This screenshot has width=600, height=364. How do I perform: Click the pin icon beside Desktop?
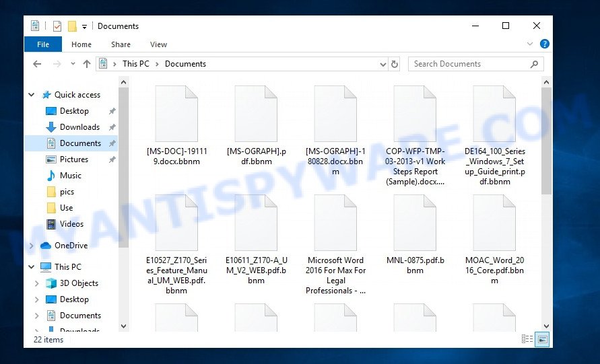click(x=112, y=111)
